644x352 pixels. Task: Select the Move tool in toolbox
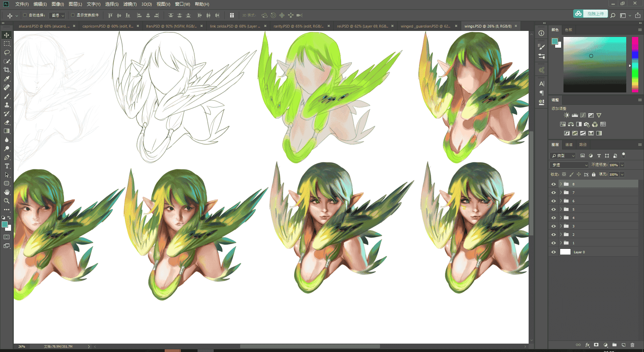point(7,35)
